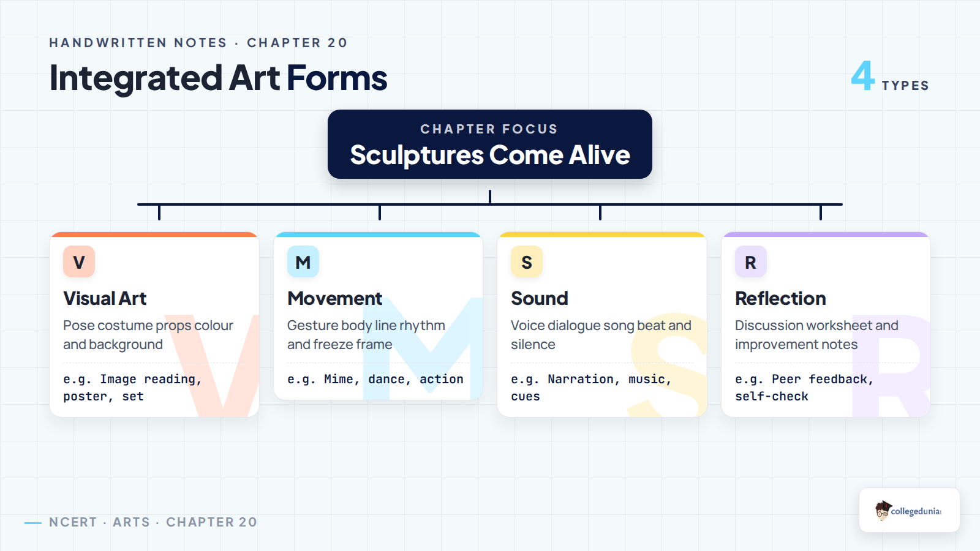Select the Visual Art heading

pos(105,298)
